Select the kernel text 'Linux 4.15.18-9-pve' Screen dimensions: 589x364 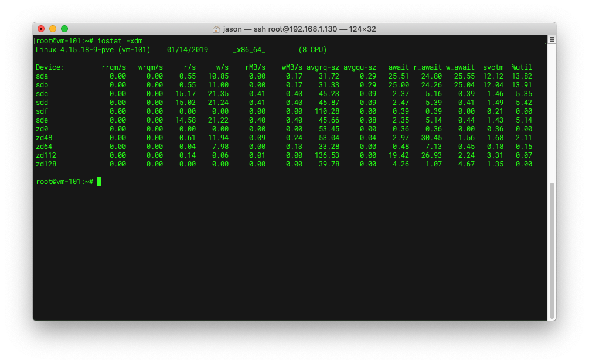pos(74,50)
